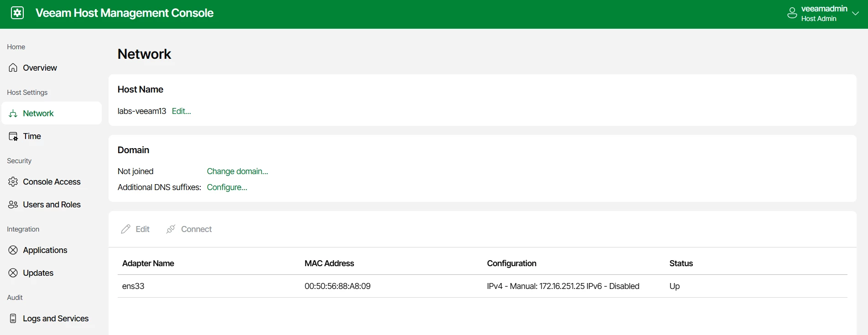Click the MAC Address column header
868x335 pixels.
point(329,263)
